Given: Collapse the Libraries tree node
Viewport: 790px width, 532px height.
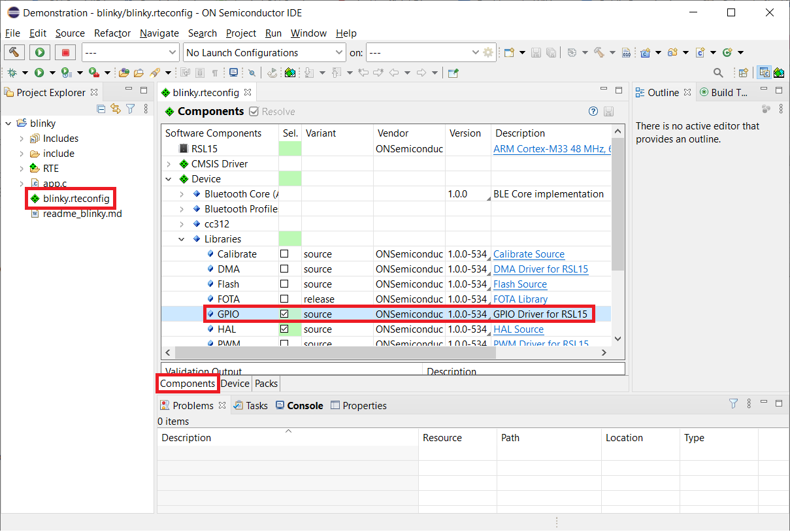Looking at the screenshot, I should point(182,239).
